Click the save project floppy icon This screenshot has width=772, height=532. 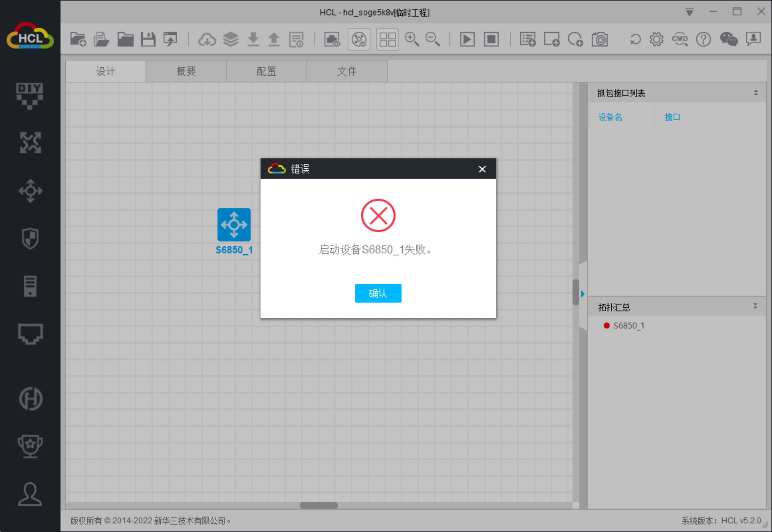(x=148, y=40)
